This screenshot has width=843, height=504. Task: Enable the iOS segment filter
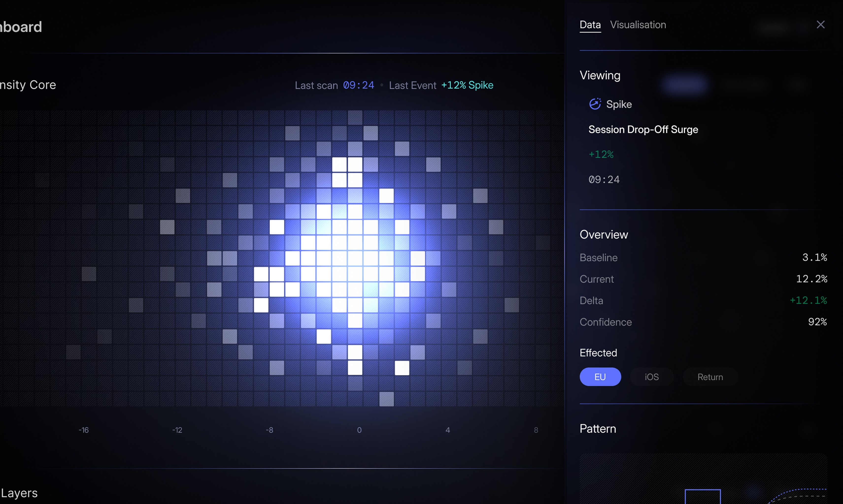(651, 377)
